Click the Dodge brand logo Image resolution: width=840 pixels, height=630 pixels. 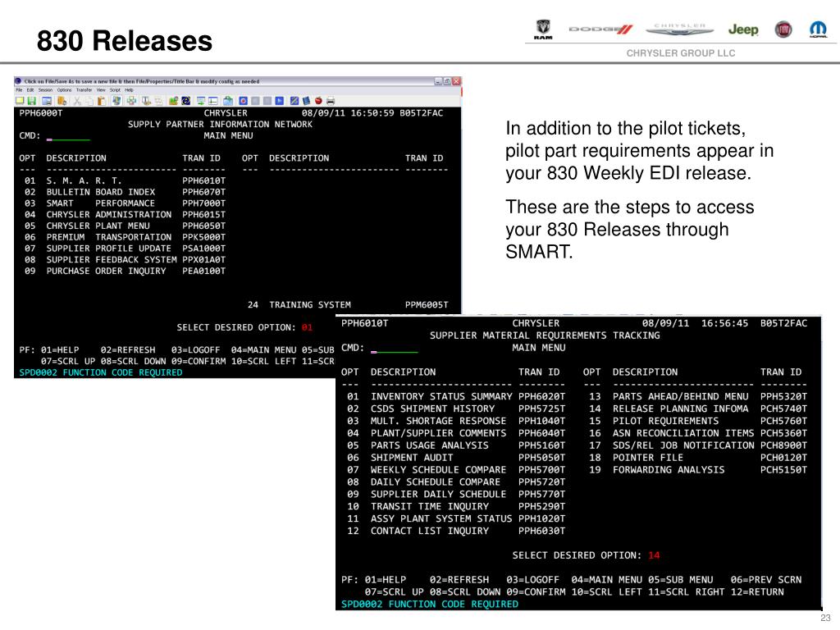coord(600,30)
